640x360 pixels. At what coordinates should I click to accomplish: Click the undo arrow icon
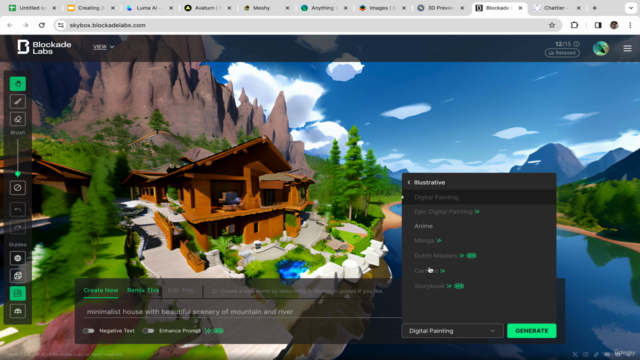[x=18, y=209]
